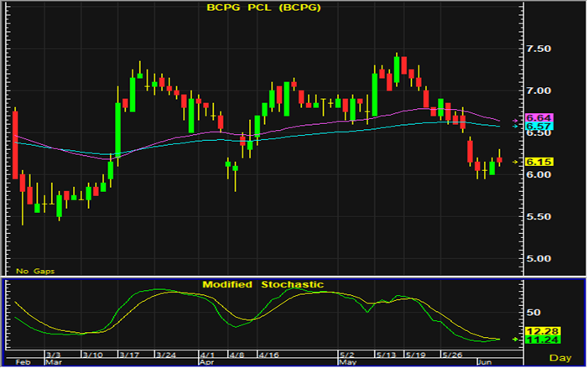This screenshot has height=368, width=588.
Task: Select the 6.57 cyan moving average label
Action: pyautogui.click(x=539, y=127)
